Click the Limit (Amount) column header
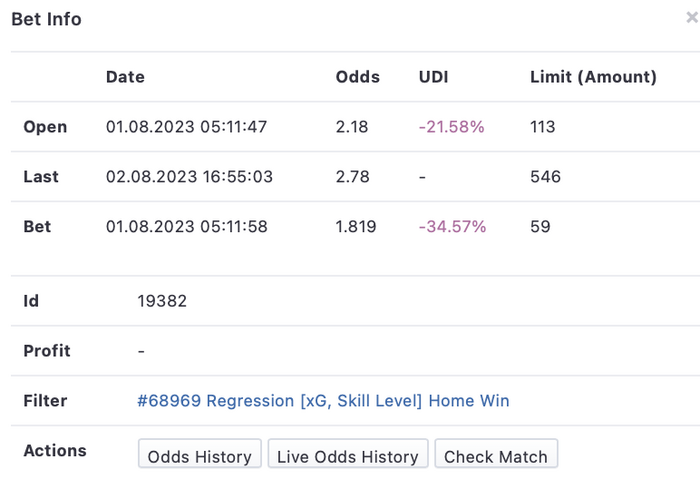700x479 pixels. [x=593, y=77]
